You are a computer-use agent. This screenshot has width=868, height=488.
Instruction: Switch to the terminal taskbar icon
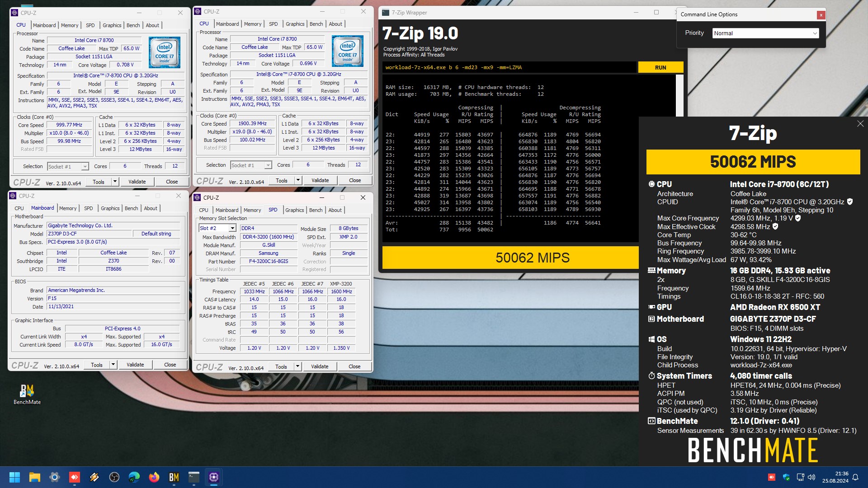pyautogui.click(x=194, y=477)
